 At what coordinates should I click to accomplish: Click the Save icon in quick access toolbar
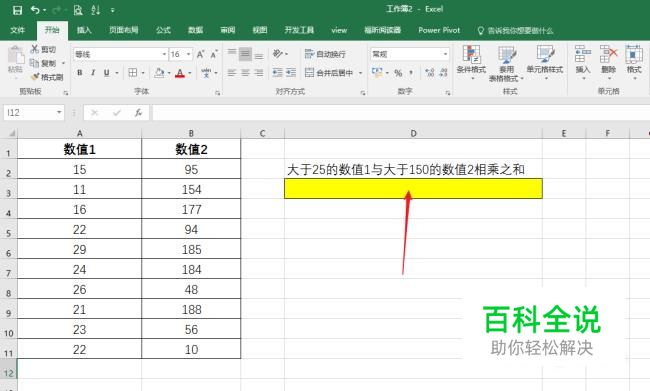click(x=17, y=10)
